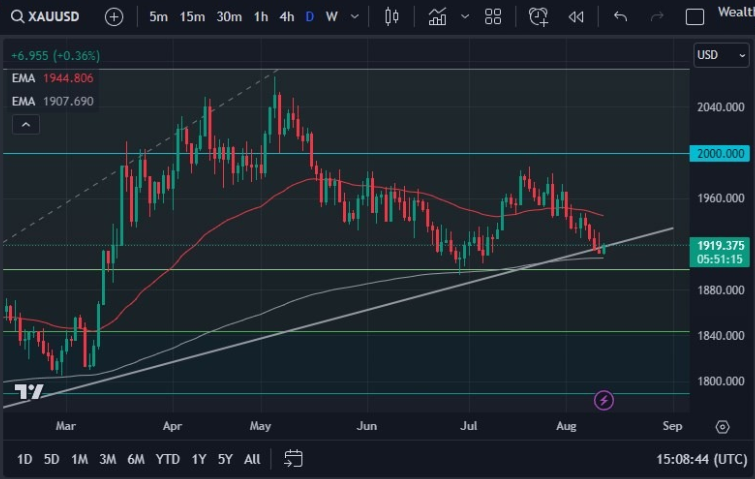Open the USD currency dropdown
Screen dimensions: 755x479
pos(720,55)
